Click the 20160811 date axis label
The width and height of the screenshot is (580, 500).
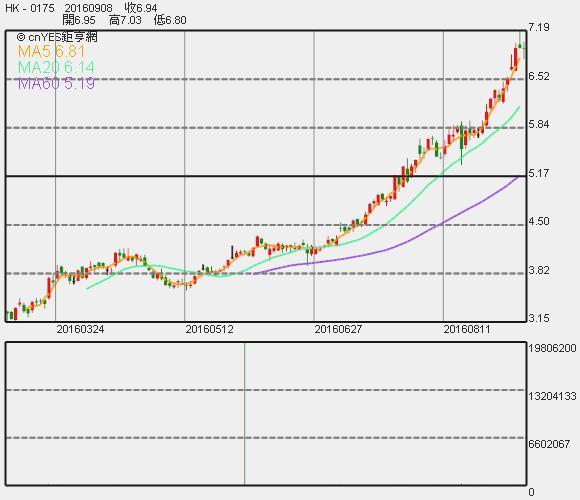[x=467, y=329]
